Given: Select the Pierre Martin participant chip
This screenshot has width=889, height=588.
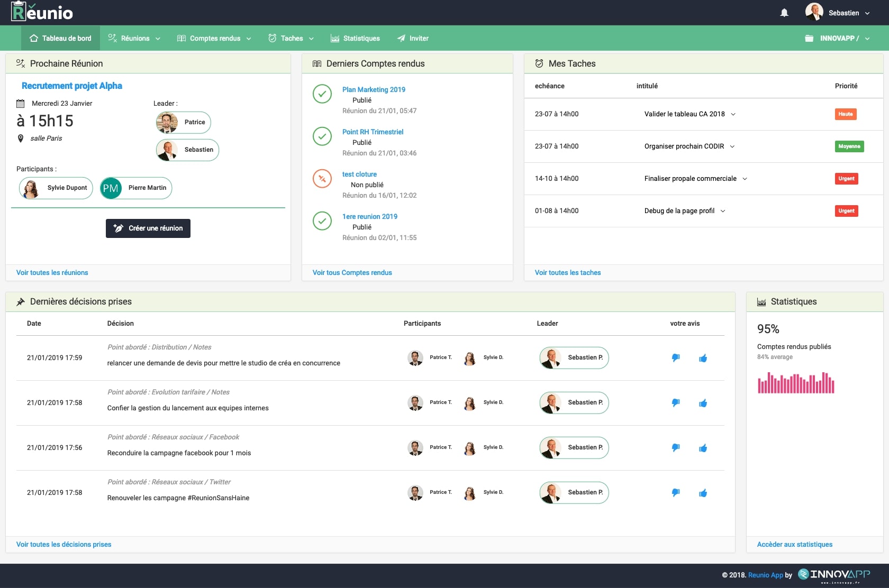Looking at the screenshot, I should pos(136,188).
